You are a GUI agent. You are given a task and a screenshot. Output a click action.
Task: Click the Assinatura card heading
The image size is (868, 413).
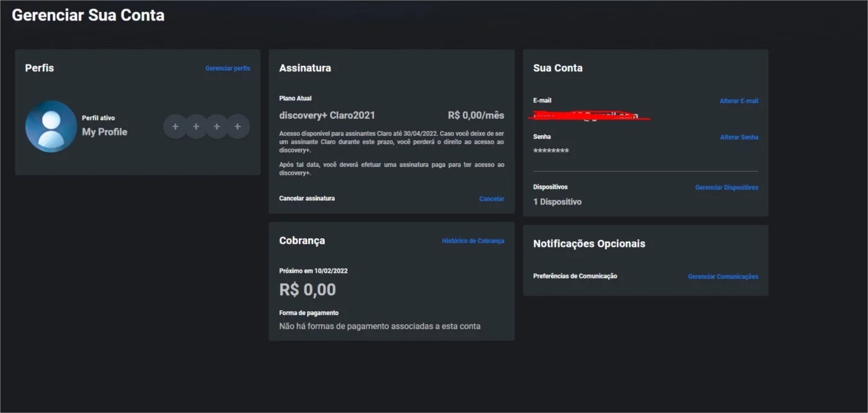tap(305, 68)
